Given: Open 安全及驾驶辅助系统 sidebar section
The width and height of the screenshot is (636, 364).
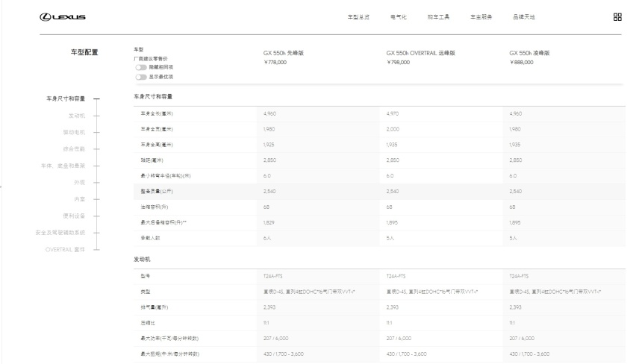Looking at the screenshot, I should coord(60,232).
